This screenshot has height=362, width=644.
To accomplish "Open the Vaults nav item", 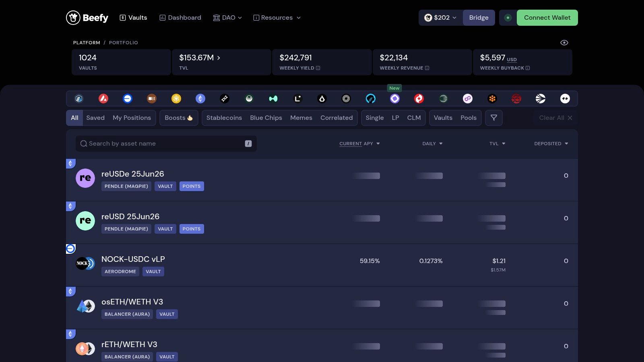I will pyautogui.click(x=133, y=18).
